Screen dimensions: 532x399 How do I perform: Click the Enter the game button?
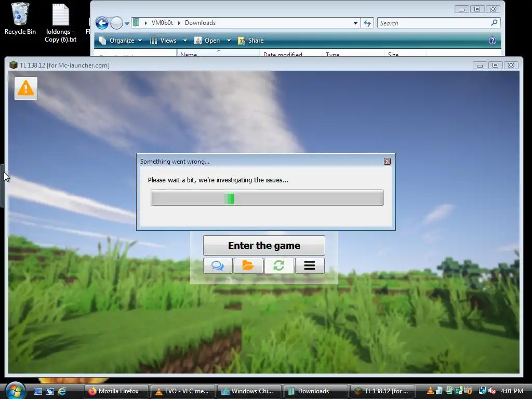(x=264, y=245)
